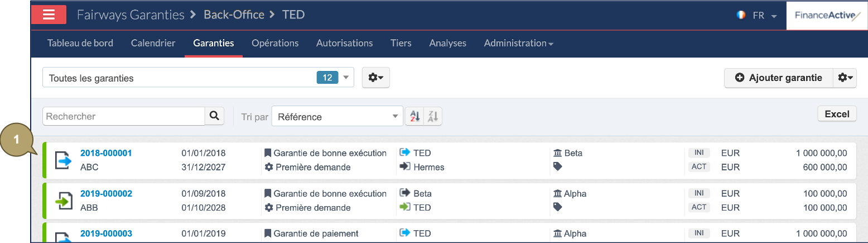Sort ascending with the A-Z icon
Screen dimensions: 868x243
point(414,116)
